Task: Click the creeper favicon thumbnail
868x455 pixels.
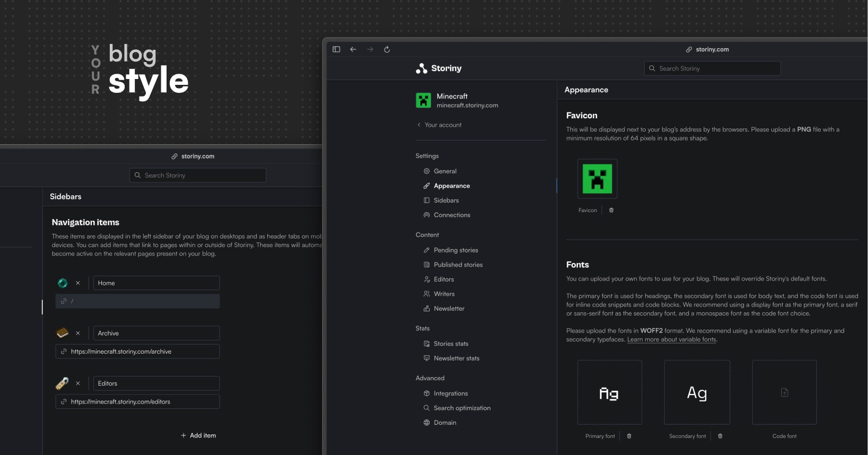Action: [597, 179]
